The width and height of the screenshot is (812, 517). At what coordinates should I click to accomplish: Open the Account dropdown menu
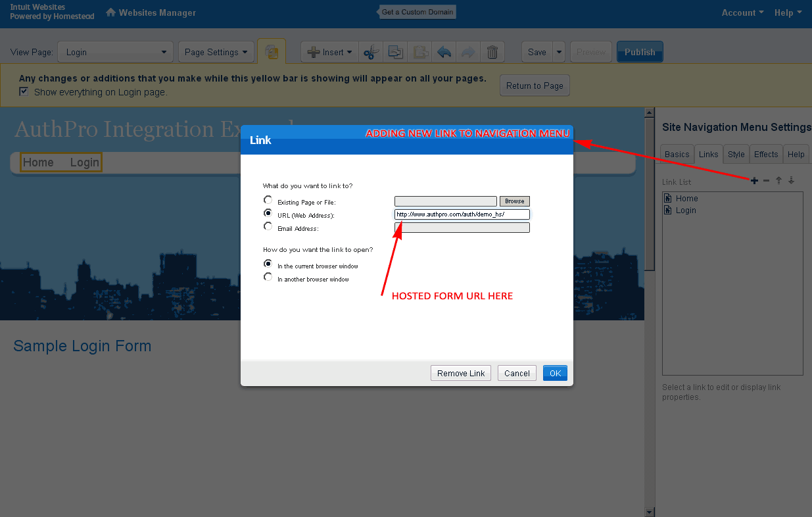742,12
